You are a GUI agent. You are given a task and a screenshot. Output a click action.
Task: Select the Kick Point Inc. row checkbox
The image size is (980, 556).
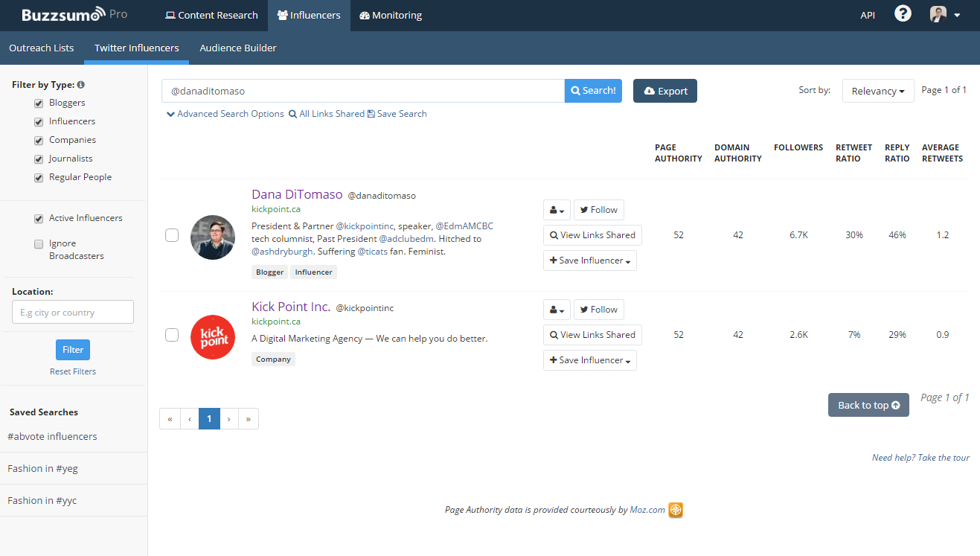[172, 335]
